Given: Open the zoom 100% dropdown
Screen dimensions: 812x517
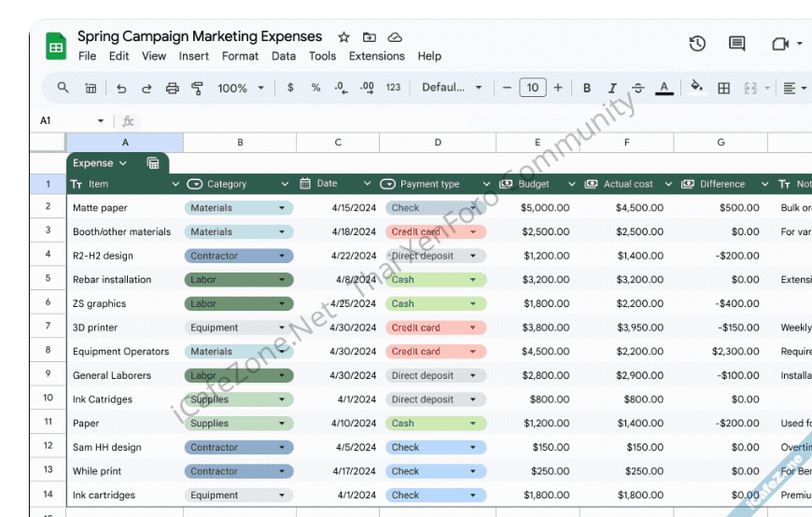Looking at the screenshot, I should point(241,88).
